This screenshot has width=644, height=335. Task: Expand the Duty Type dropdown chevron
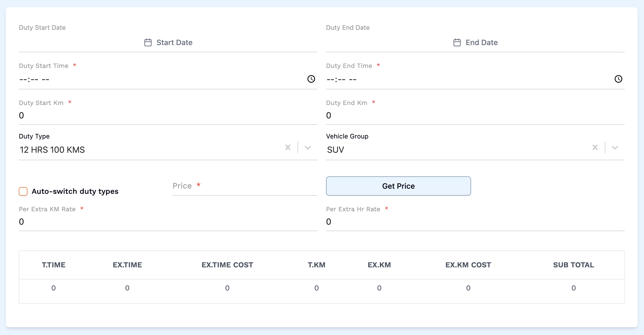(x=307, y=147)
